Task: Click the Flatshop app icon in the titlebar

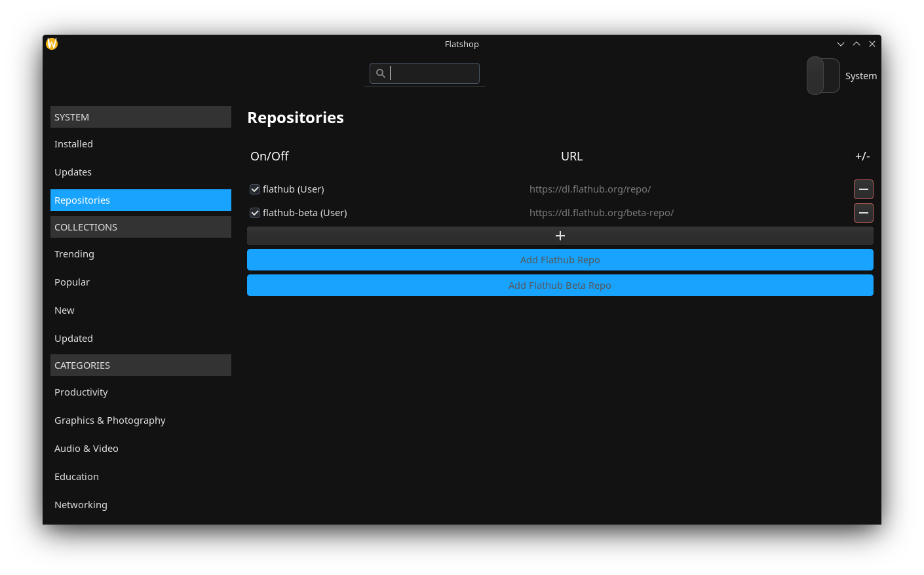Action: pyautogui.click(x=51, y=43)
